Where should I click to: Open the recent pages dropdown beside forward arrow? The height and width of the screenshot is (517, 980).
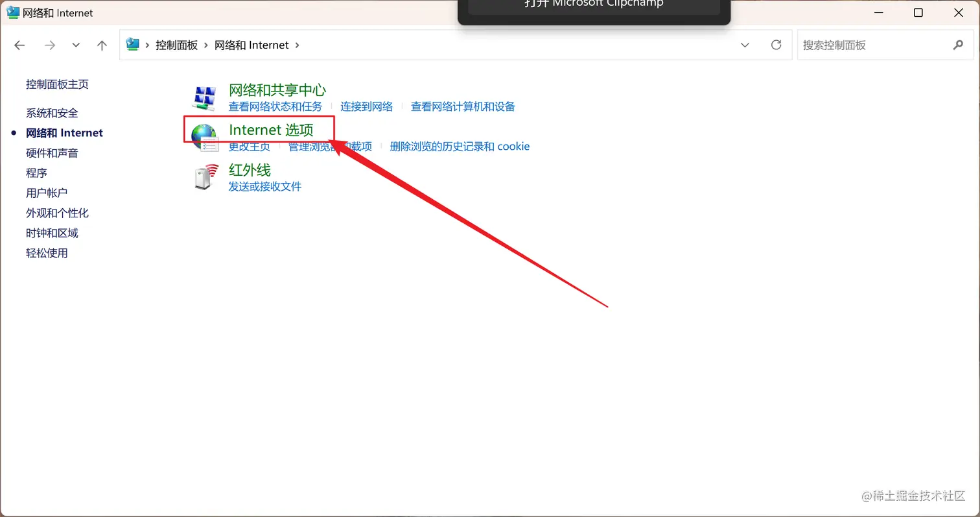click(x=75, y=45)
